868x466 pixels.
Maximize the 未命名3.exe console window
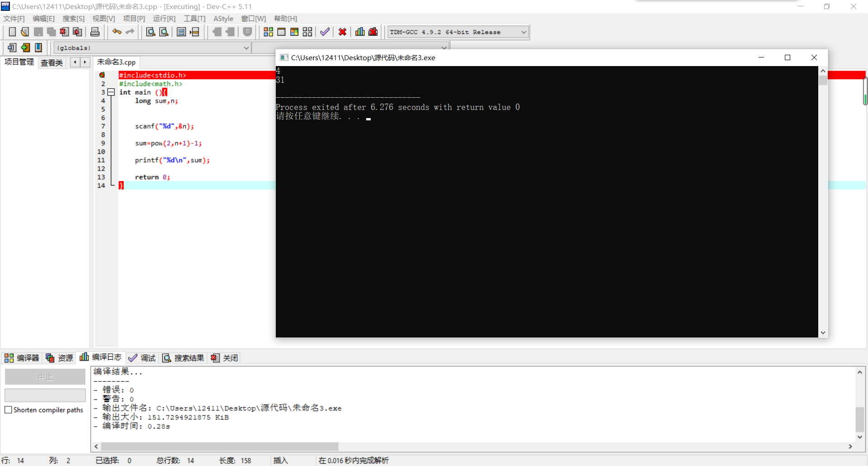coord(788,57)
